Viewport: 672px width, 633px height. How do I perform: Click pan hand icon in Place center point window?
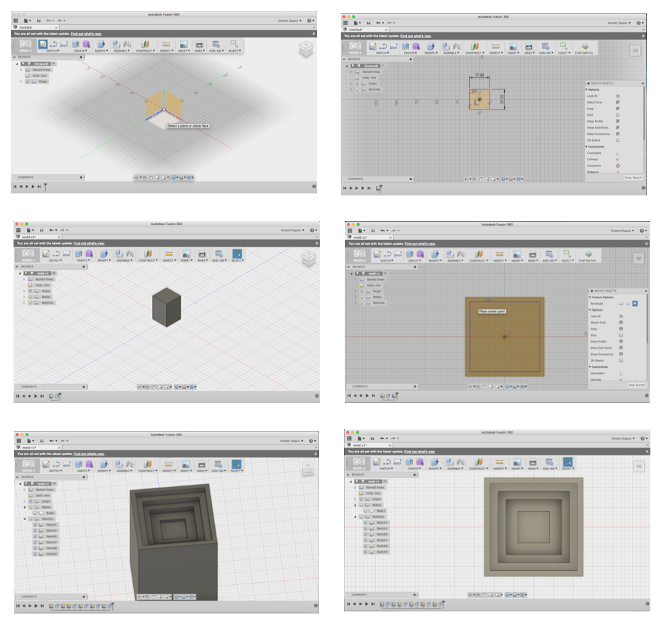pos(485,387)
